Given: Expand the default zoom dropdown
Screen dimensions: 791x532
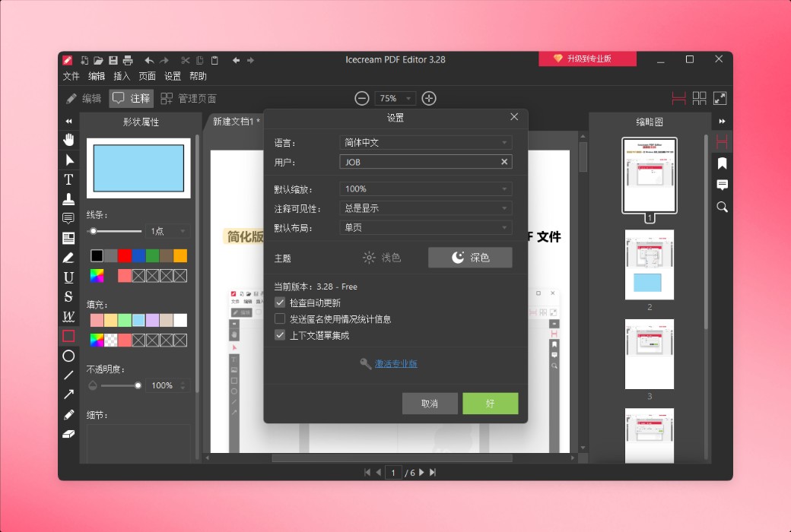Looking at the screenshot, I should pyautogui.click(x=424, y=188).
